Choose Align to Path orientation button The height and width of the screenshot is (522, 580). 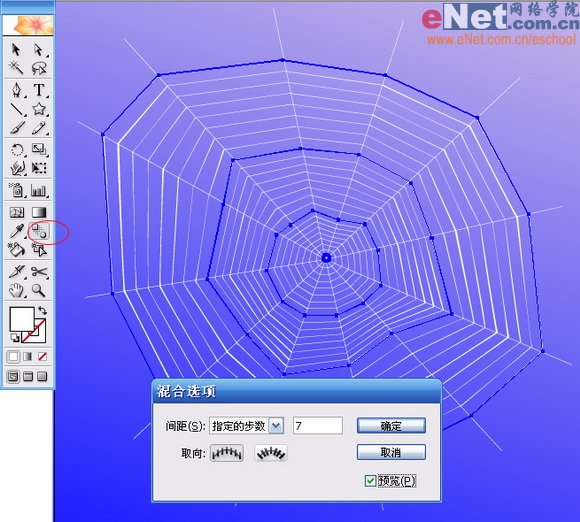point(271,453)
